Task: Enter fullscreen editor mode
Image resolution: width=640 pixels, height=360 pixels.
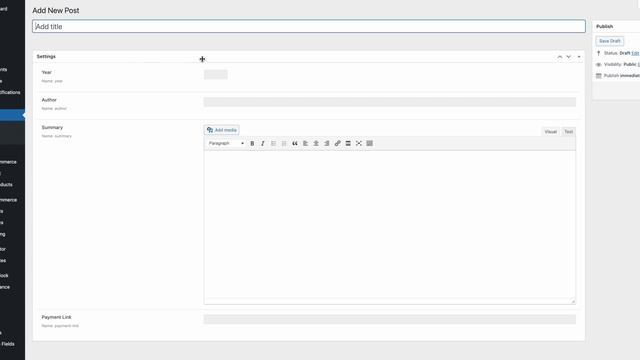Action: pos(359,143)
